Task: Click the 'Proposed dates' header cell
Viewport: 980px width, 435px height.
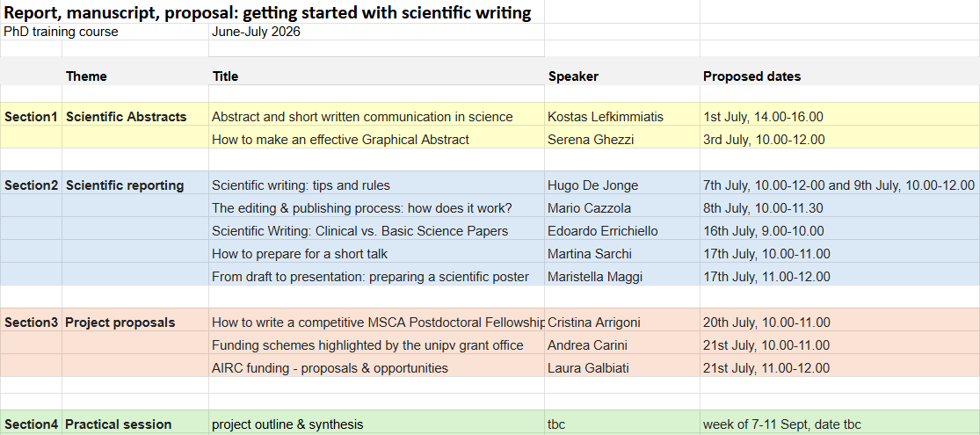Action: (x=751, y=76)
